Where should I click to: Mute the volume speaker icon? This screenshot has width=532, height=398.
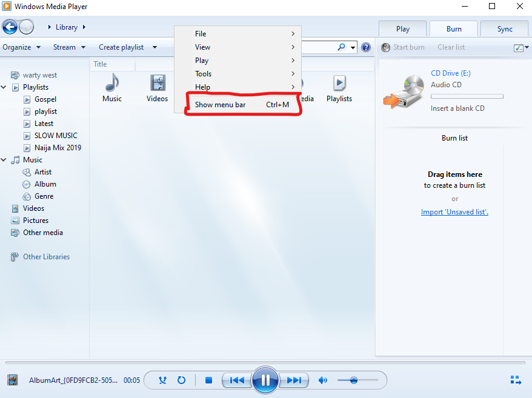pyautogui.click(x=323, y=380)
